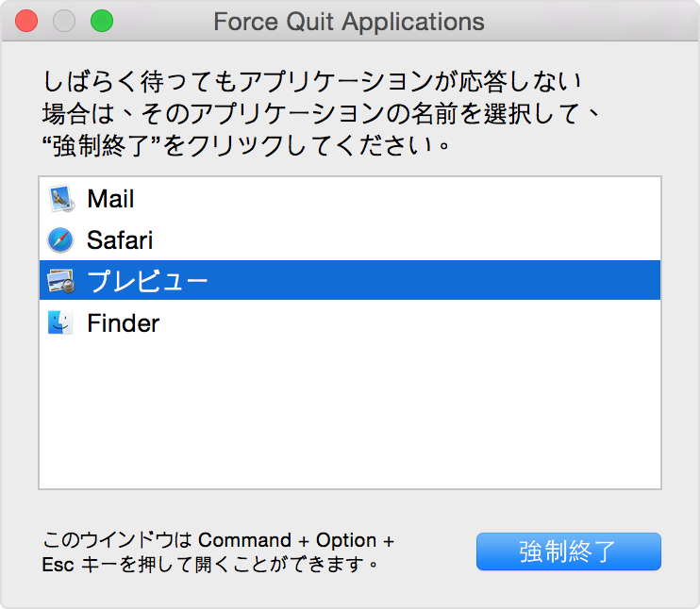Click the green zoom window button

tap(102, 21)
